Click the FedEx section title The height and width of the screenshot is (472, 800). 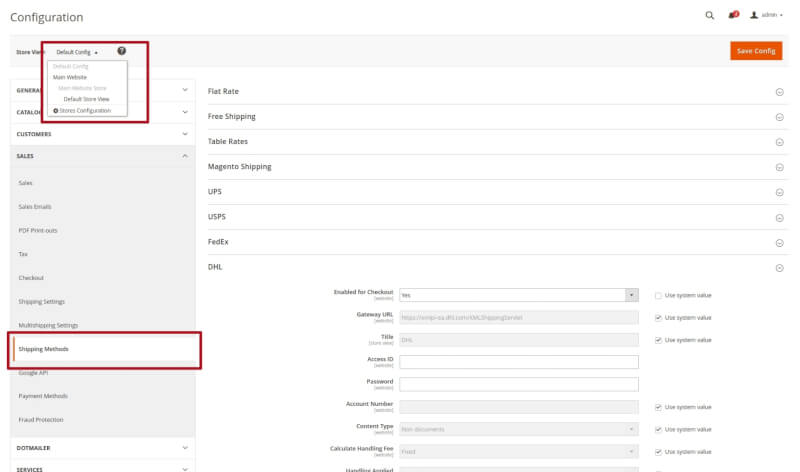coord(218,242)
